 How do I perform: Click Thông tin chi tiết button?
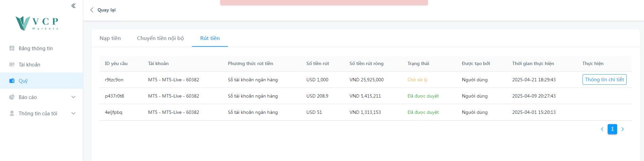pyautogui.click(x=604, y=80)
